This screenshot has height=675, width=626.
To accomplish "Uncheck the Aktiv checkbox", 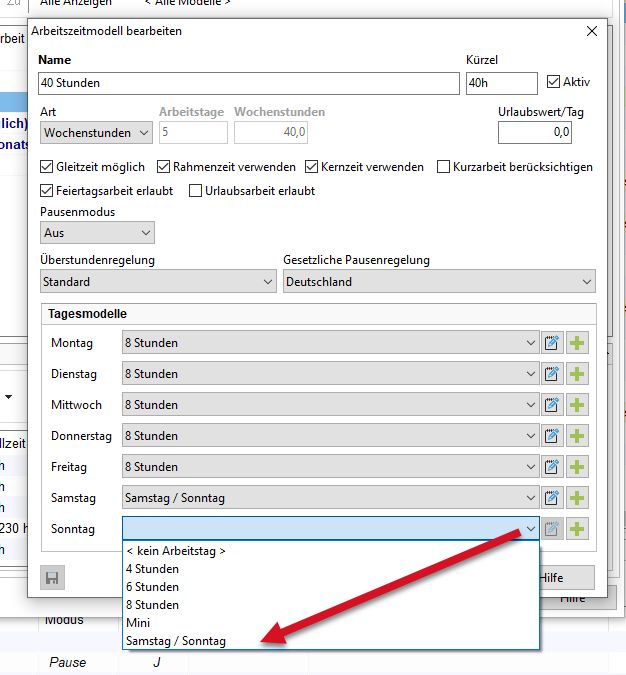I will (554, 82).
